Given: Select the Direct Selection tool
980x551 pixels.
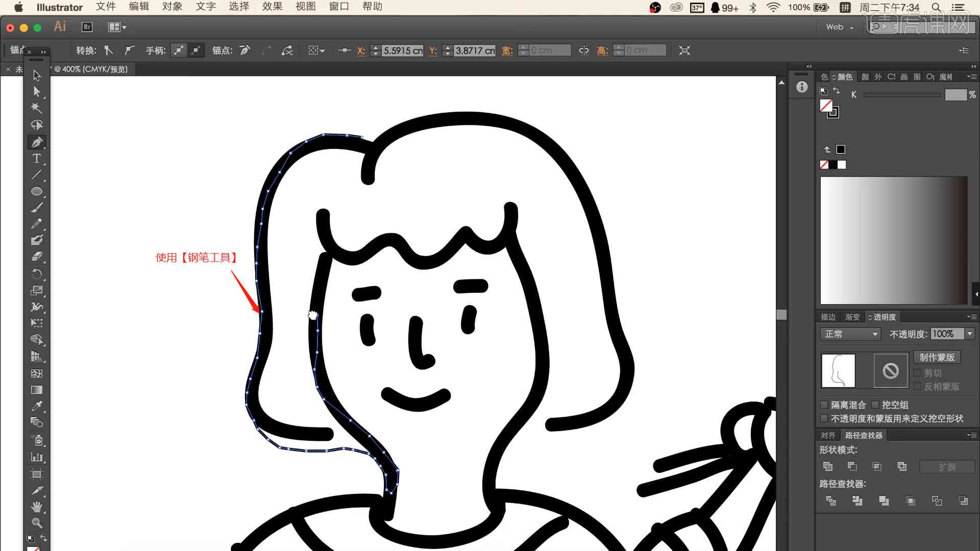Looking at the screenshot, I should [x=37, y=91].
